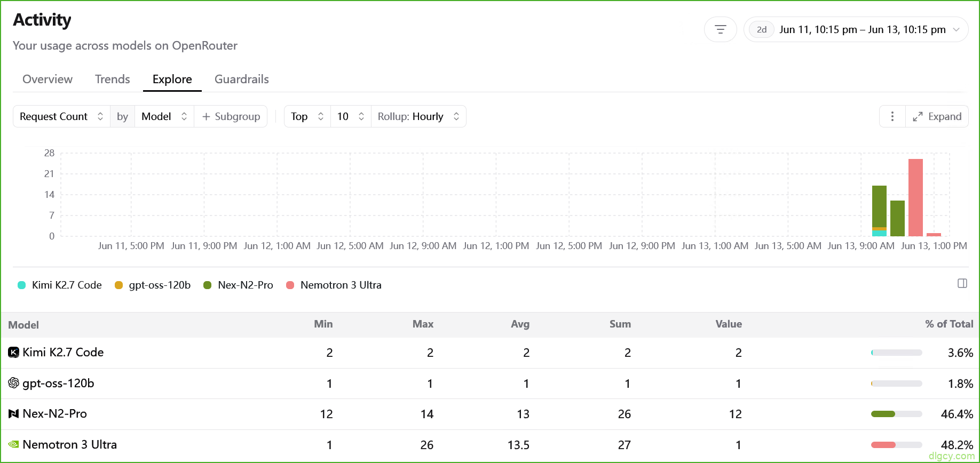
Task: Click the Sum value 26 for Nex-N2-Pro
Action: click(625, 414)
